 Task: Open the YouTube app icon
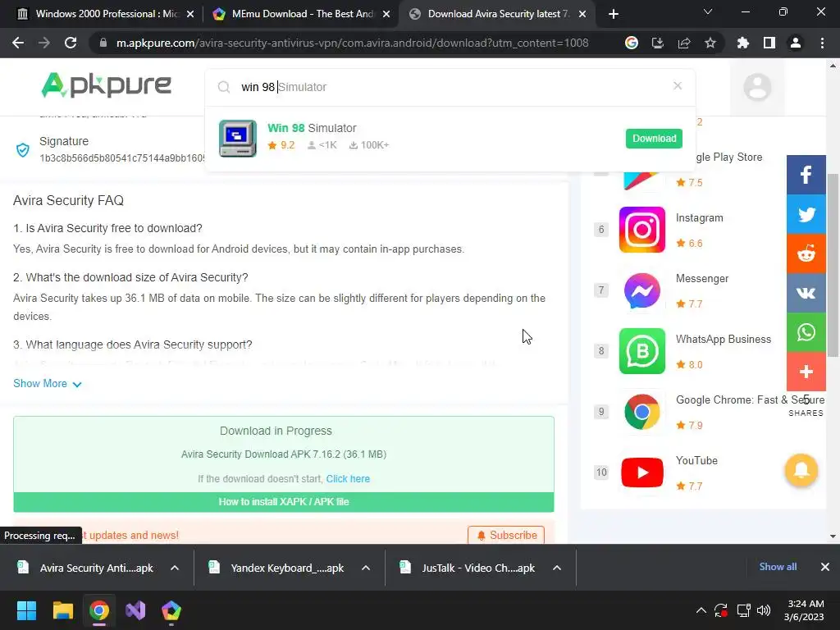pos(641,472)
